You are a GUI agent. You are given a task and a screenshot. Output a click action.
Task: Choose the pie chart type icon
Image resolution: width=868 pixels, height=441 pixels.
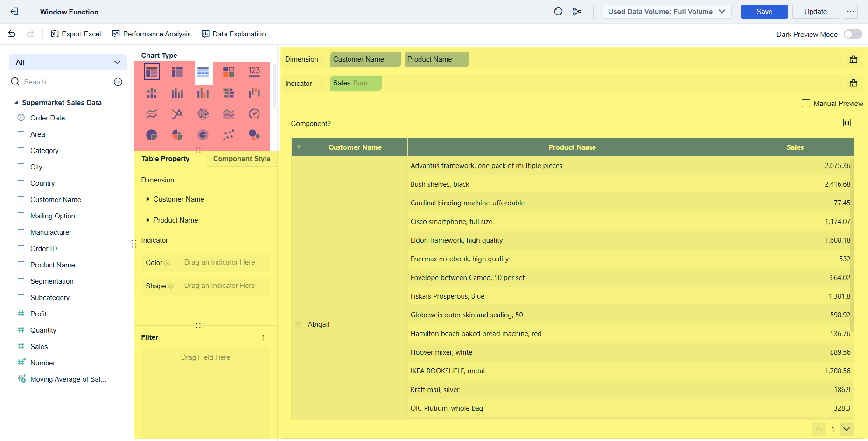coord(152,135)
